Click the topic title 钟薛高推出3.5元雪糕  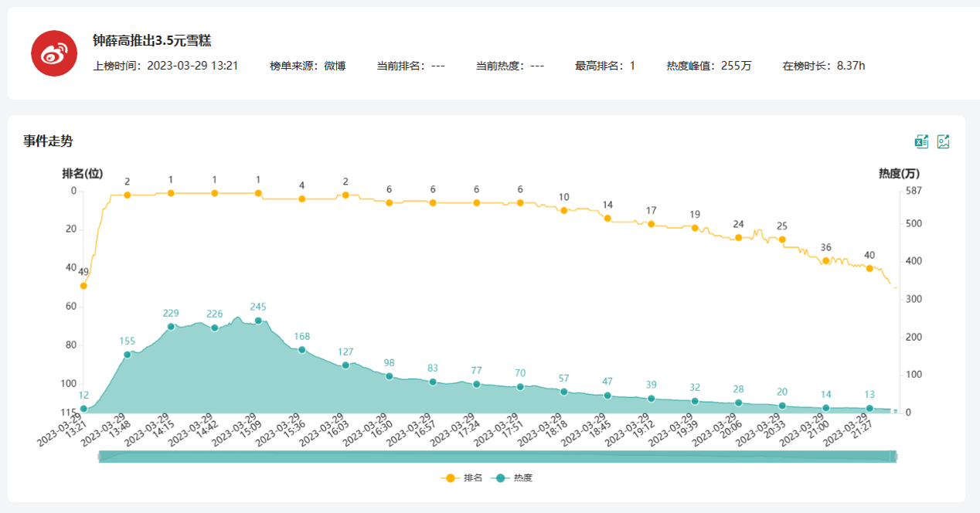151,41
